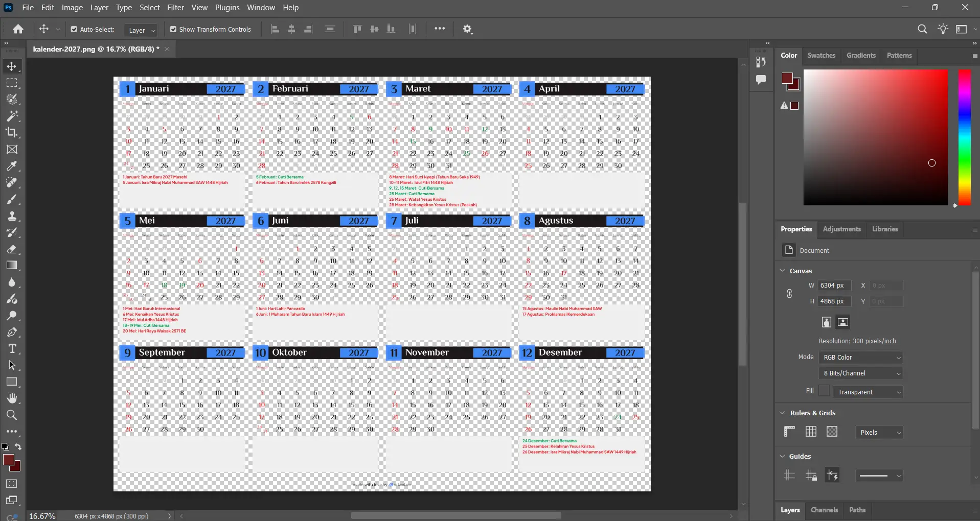Select the Gradient tool
This screenshot has width=980, height=521.
click(12, 266)
